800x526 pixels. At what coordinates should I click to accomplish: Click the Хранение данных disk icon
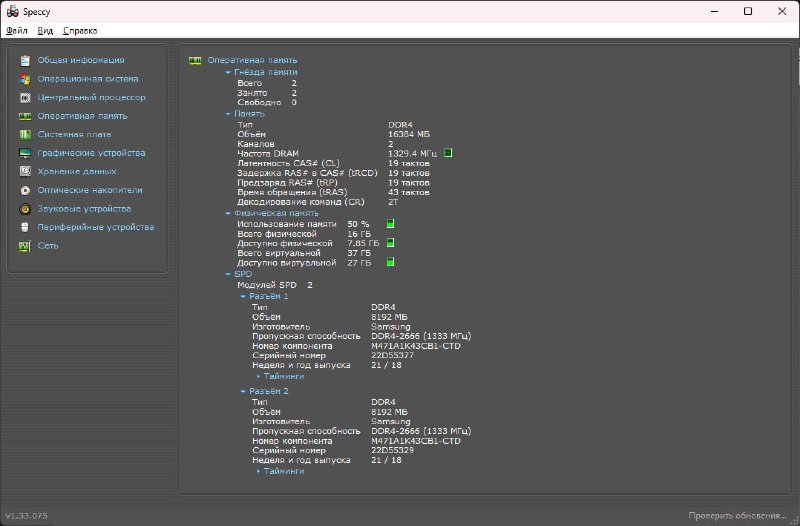click(x=25, y=171)
